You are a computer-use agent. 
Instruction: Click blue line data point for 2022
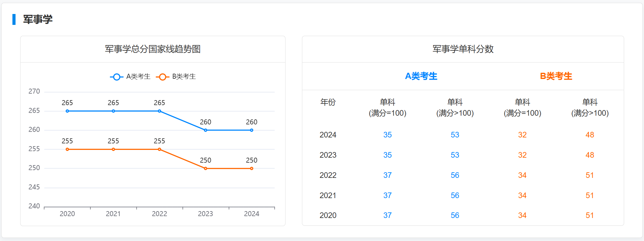(159, 111)
